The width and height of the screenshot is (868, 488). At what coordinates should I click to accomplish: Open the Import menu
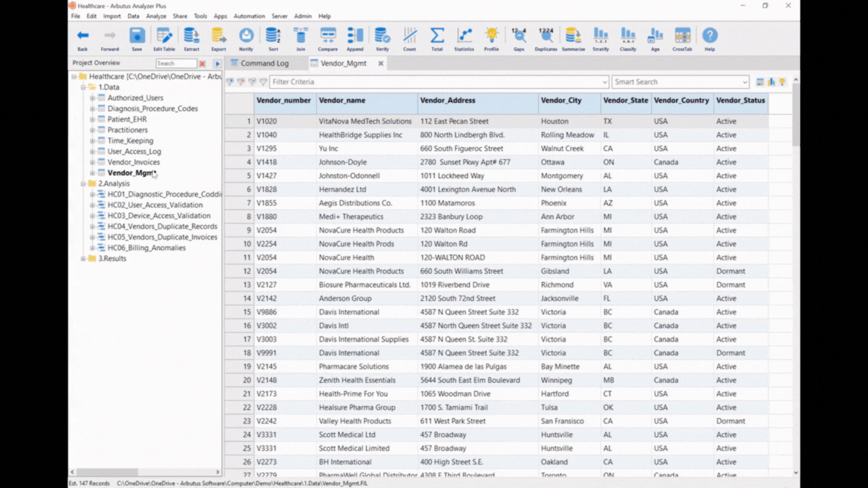point(112,16)
